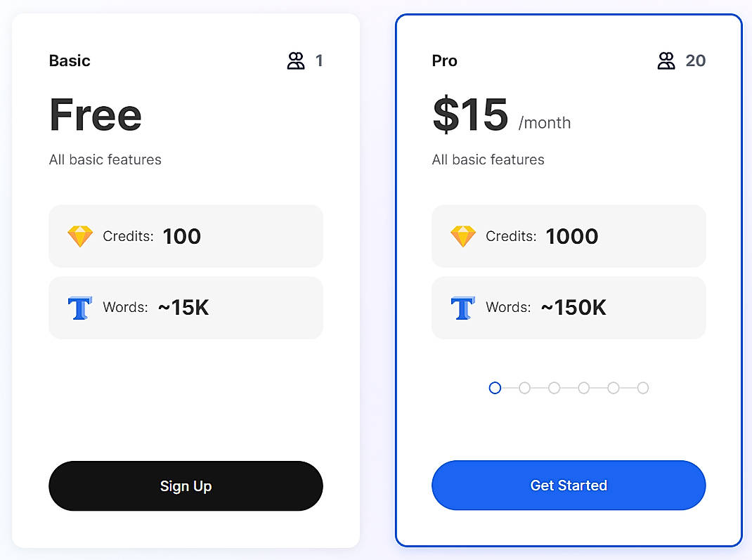Click the people icon next to the number 1

[296, 60]
